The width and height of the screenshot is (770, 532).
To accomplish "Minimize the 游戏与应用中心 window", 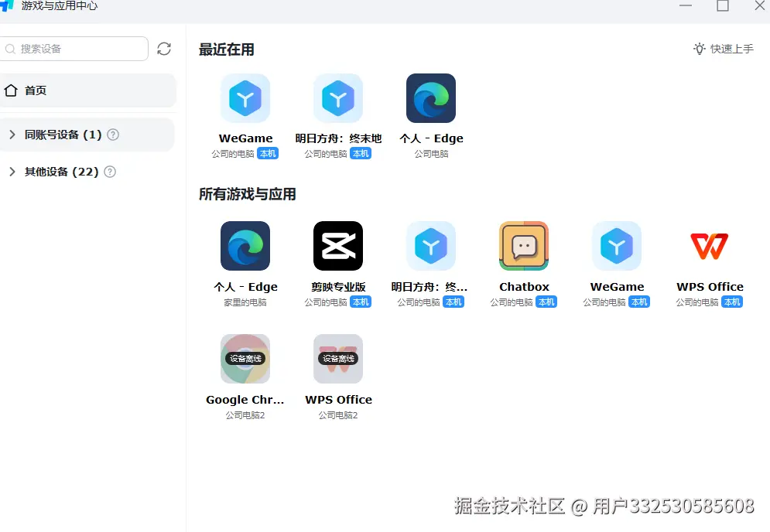I will point(686,5).
